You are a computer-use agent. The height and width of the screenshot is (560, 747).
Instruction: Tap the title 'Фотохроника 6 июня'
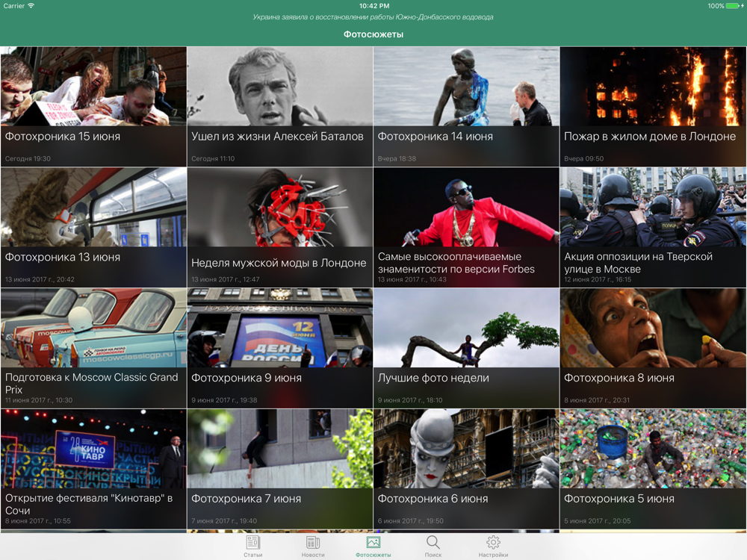point(433,499)
